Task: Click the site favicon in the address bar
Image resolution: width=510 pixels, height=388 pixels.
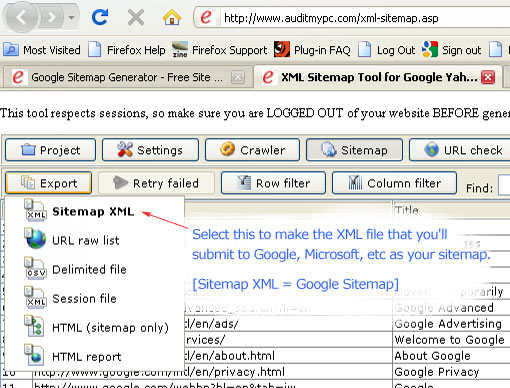Action: point(206,17)
